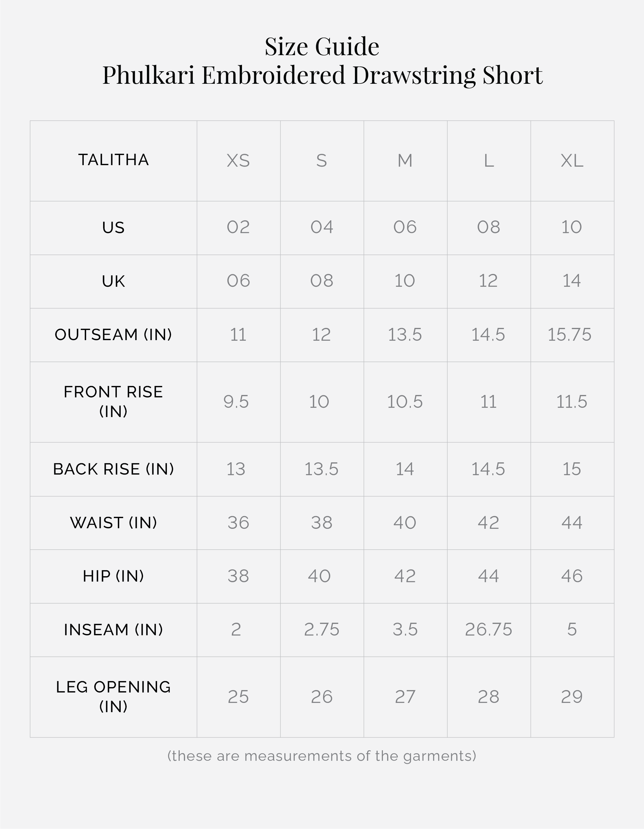Click the WAIST (IN) row label
Viewport: 644px width, 829px height.
(114, 523)
